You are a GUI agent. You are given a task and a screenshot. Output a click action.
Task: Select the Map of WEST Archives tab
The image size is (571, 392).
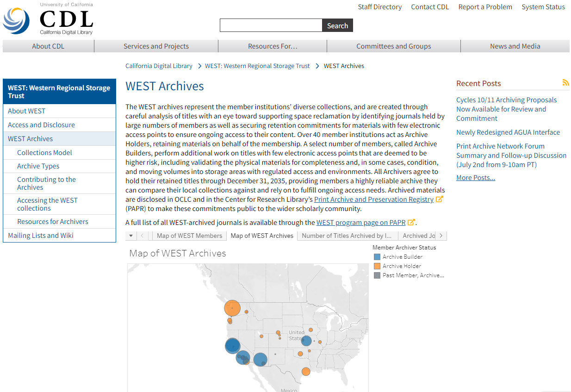262,236
